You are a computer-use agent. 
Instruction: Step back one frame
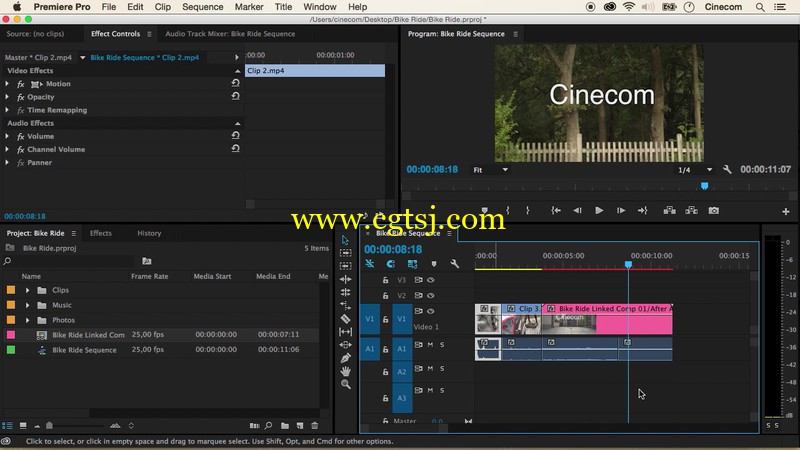tap(577, 210)
